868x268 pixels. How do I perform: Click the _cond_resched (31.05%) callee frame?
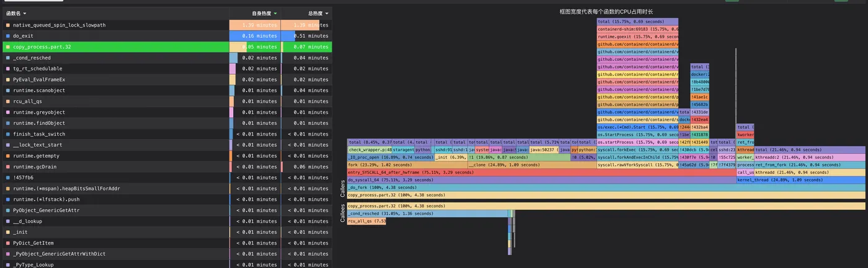[x=427, y=214]
